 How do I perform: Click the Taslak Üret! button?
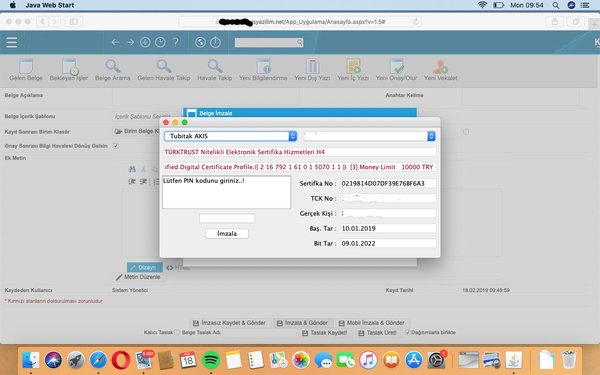(378, 333)
